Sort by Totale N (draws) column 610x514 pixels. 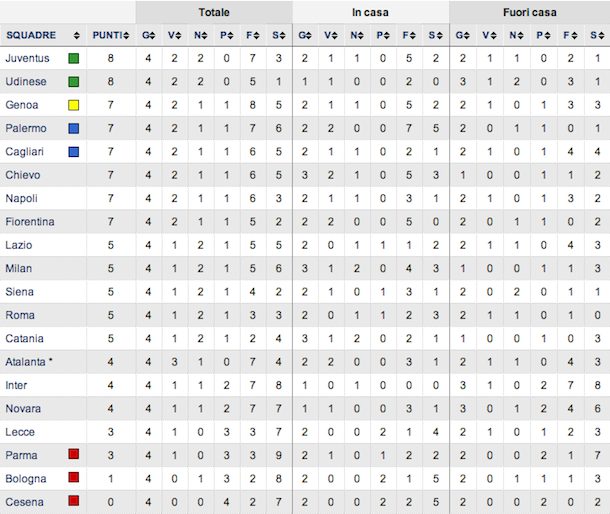(200, 35)
